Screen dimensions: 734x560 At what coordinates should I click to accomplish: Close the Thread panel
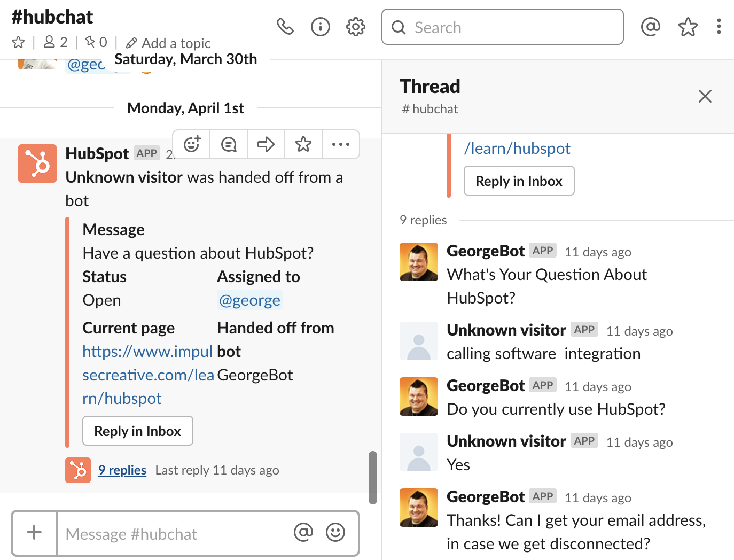pos(705,96)
